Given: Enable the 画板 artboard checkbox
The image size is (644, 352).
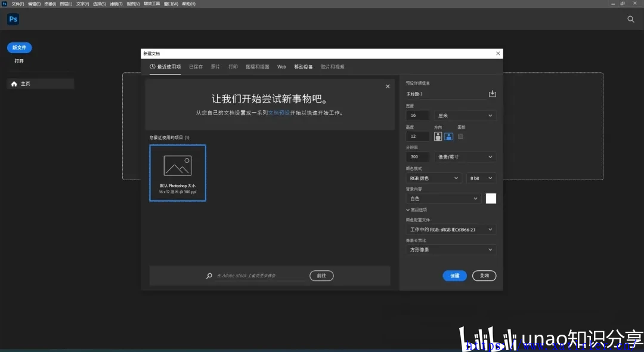Looking at the screenshot, I should [460, 137].
